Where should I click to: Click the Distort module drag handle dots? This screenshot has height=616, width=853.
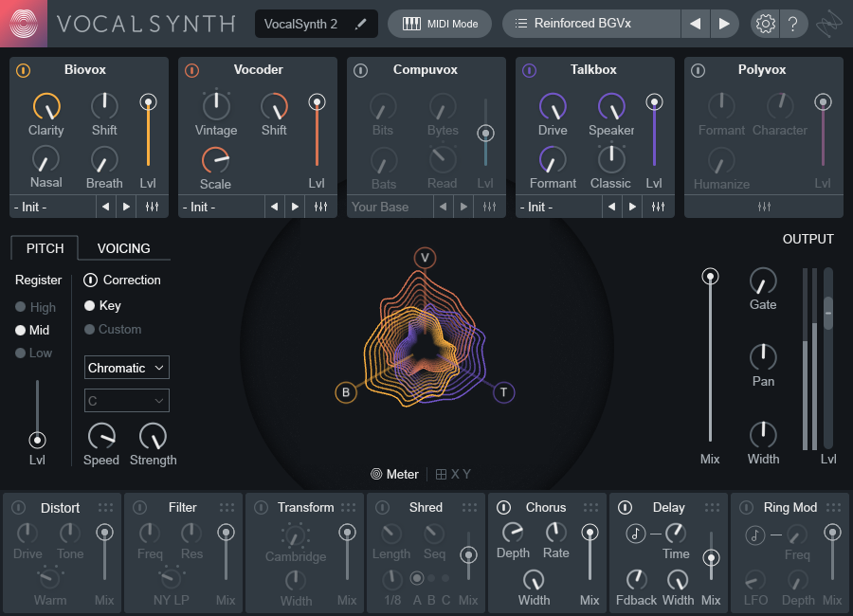[x=105, y=507]
